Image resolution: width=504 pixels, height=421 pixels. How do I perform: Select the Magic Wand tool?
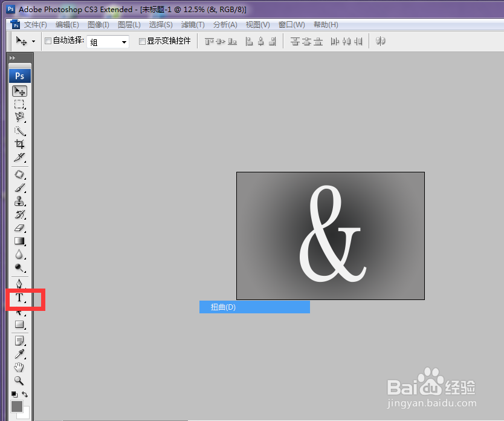click(x=19, y=131)
